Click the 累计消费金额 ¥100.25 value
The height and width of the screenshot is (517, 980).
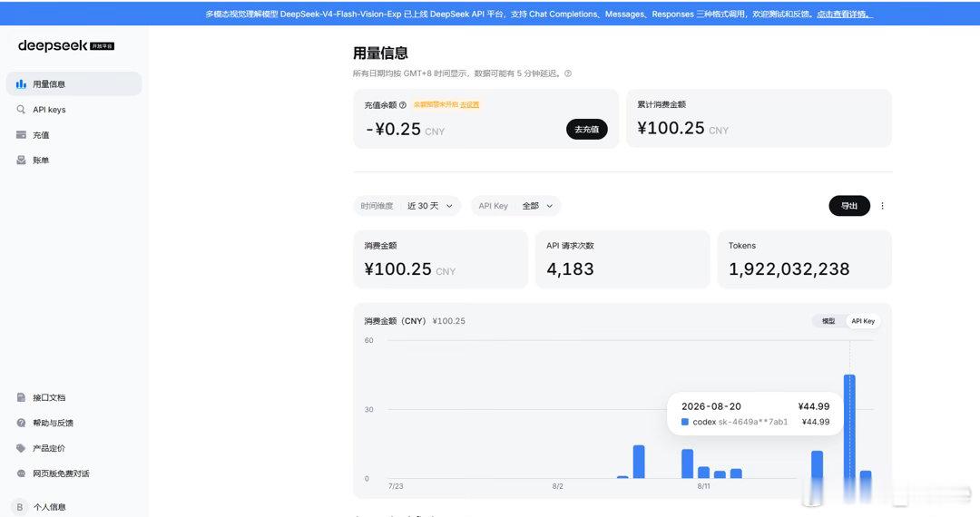pyautogui.click(x=671, y=128)
